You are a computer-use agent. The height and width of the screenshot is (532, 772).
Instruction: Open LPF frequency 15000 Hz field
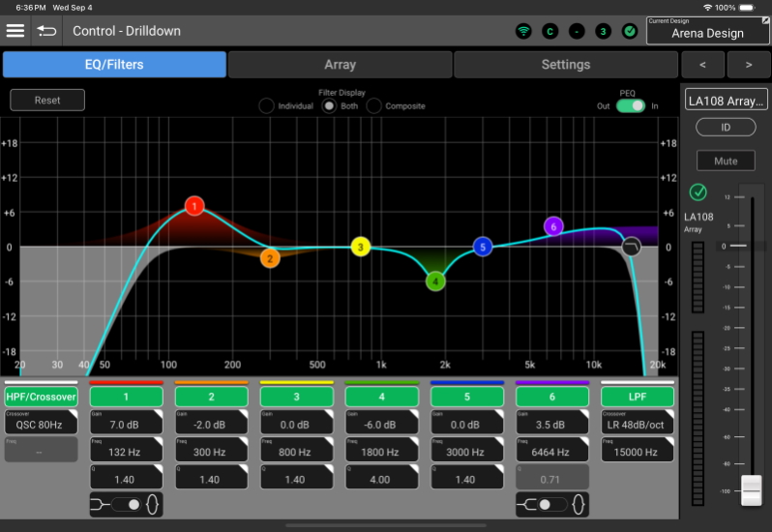638,450
